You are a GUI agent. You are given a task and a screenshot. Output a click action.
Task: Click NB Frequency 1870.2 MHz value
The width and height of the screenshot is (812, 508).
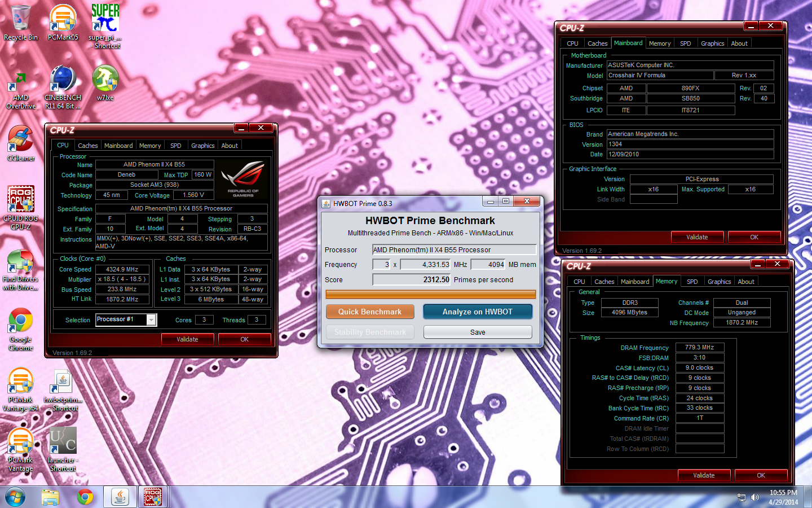(x=742, y=322)
